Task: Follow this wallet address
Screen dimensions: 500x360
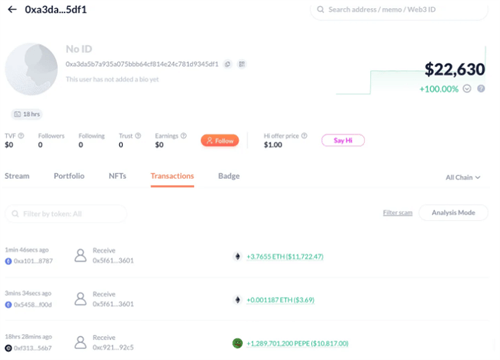Action: point(220,141)
